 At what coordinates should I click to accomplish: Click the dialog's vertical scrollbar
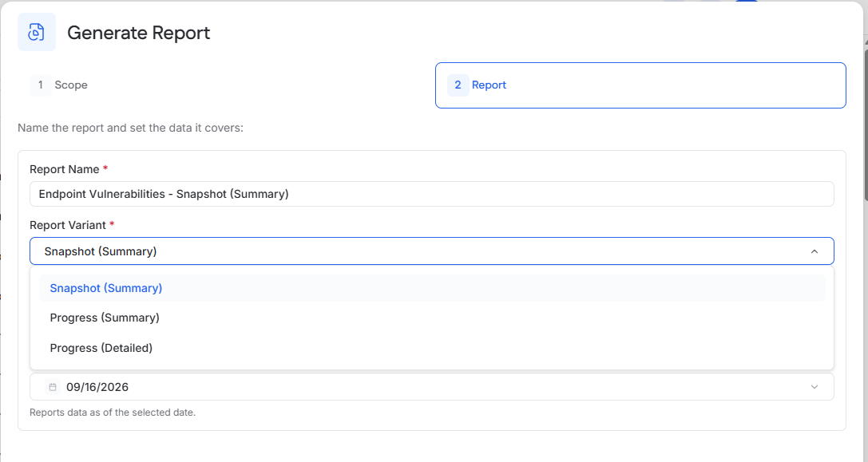click(x=866, y=124)
